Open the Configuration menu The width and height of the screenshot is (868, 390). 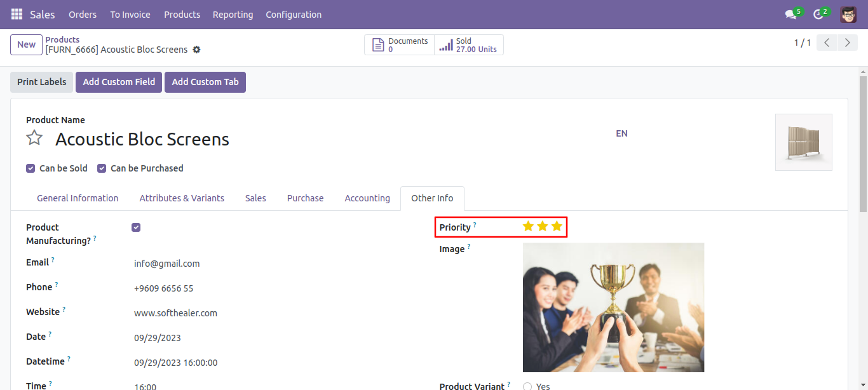pos(294,14)
